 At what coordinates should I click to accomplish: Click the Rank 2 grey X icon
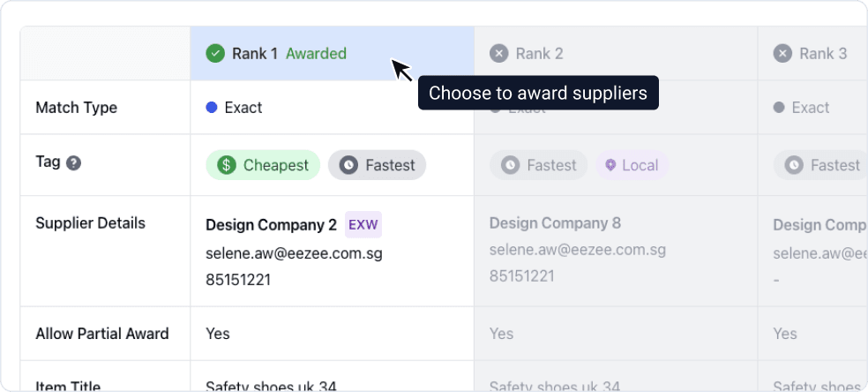point(499,54)
